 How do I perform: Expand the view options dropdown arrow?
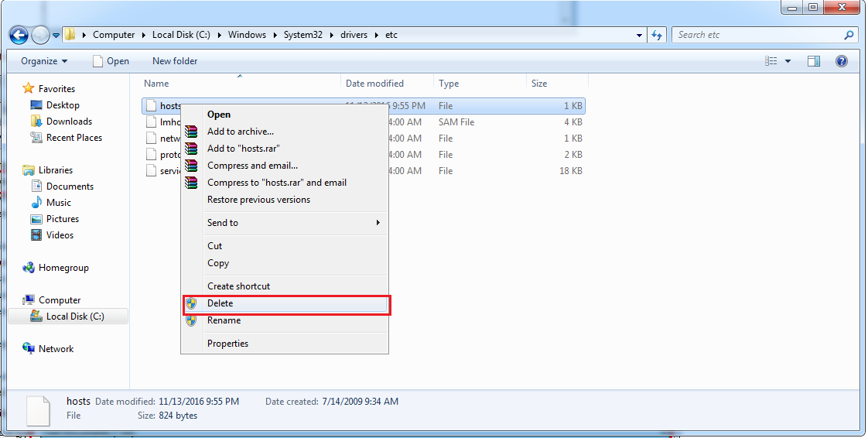[x=788, y=61]
